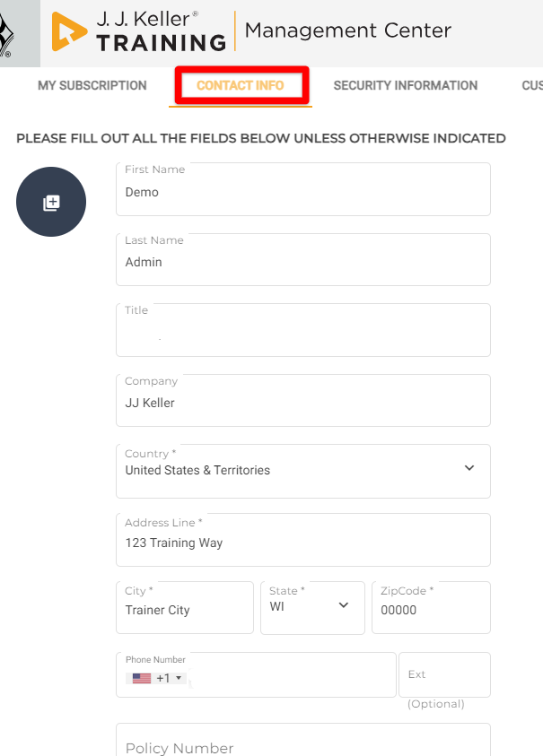Click the Management Center header text

347,30
